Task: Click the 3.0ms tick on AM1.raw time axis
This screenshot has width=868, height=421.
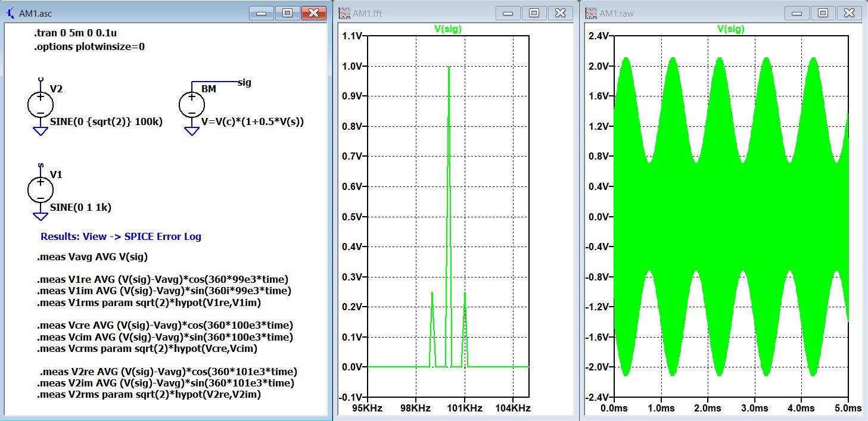Action: pos(754,408)
